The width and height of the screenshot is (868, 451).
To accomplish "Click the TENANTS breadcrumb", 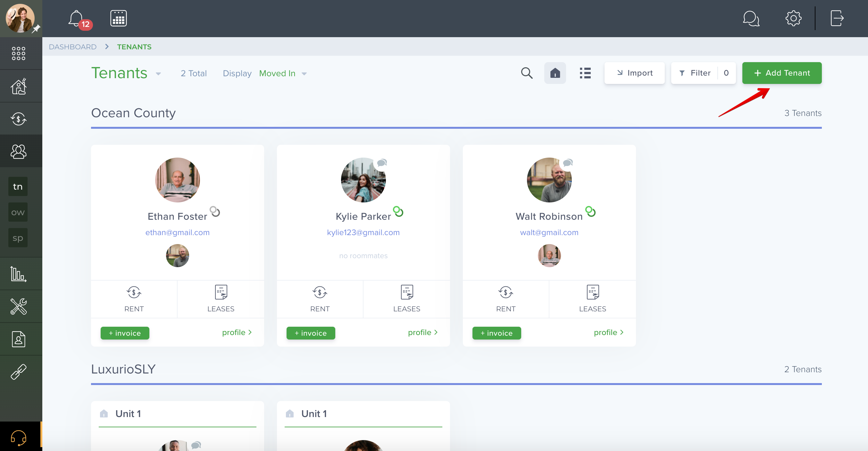I will coord(134,47).
